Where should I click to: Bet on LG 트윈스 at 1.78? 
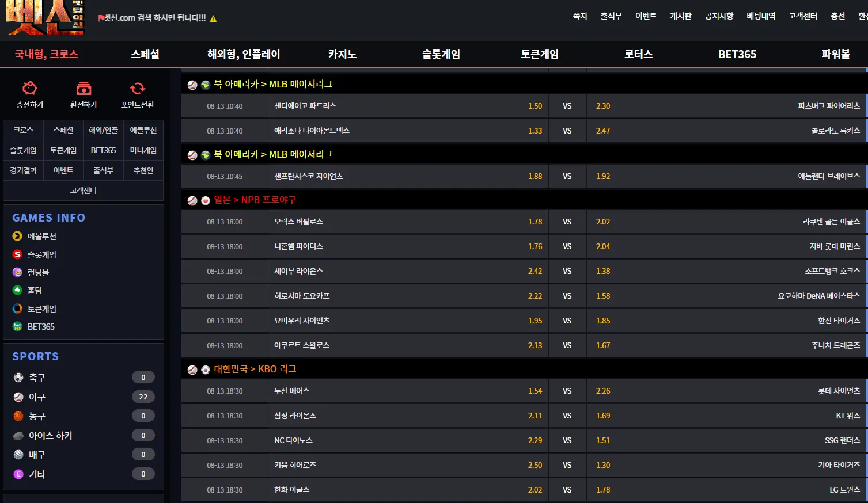coord(726,490)
